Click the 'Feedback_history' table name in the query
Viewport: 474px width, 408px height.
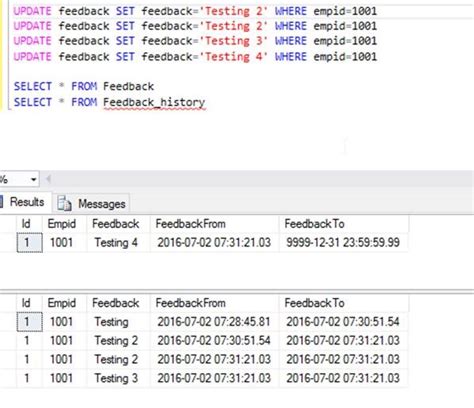pyautogui.click(x=154, y=102)
